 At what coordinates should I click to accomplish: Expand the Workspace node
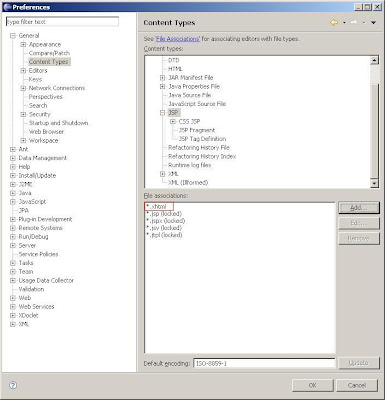(x=23, y=141)
